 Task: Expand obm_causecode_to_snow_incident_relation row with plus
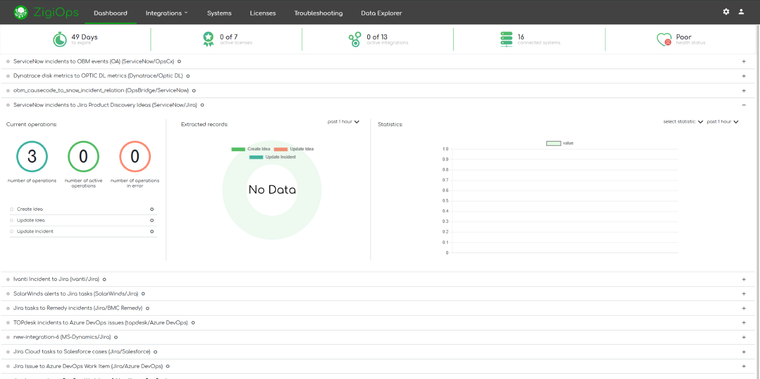[744, 91]
